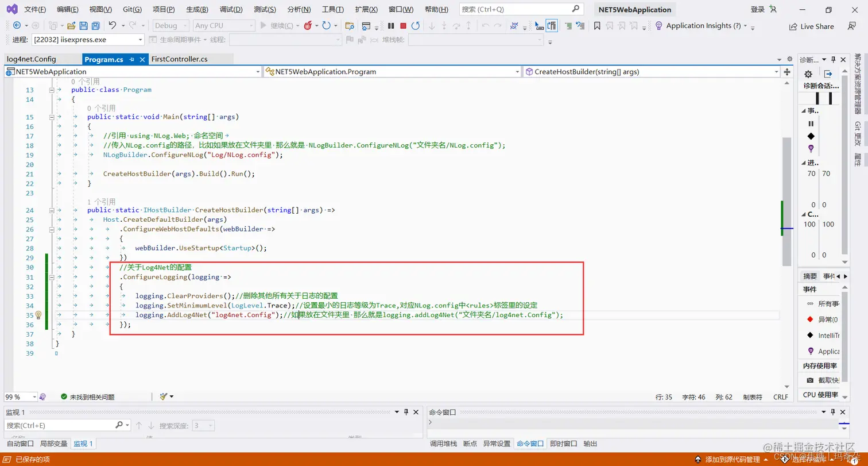868x466 pixels.
Task: Click the Break All pause icon
Action: [x=391, y=25]
